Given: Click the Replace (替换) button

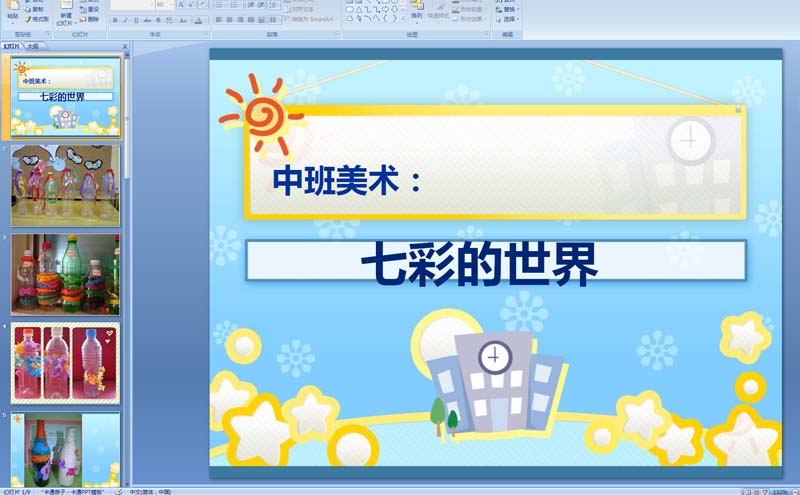Looking at the screenshot, I should pyautogui.click(x=508, y=9).
